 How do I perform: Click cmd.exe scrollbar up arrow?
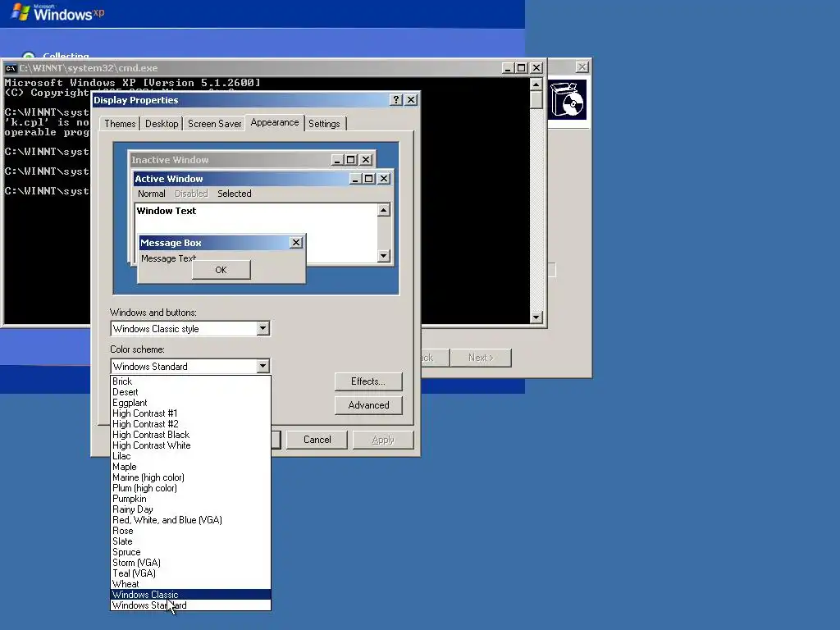[x=536, y=84]
